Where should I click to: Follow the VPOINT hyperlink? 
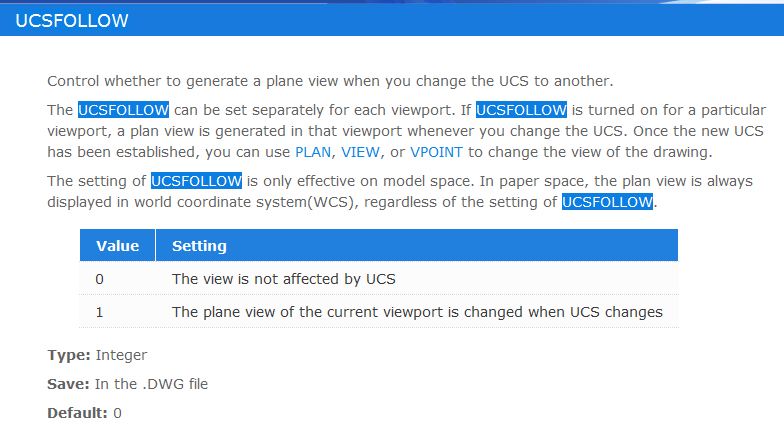tap(436, 152)
